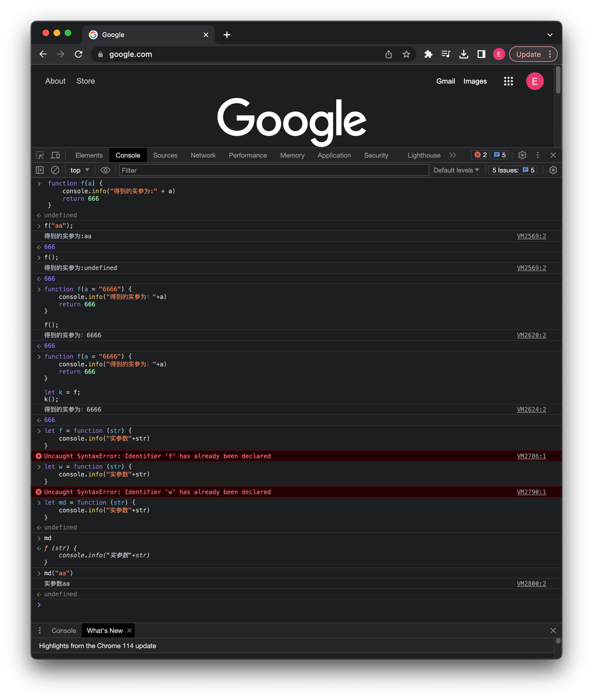Open source link VM2624:2
This screenshot has width=593, height=700.
tap(531, 409)
